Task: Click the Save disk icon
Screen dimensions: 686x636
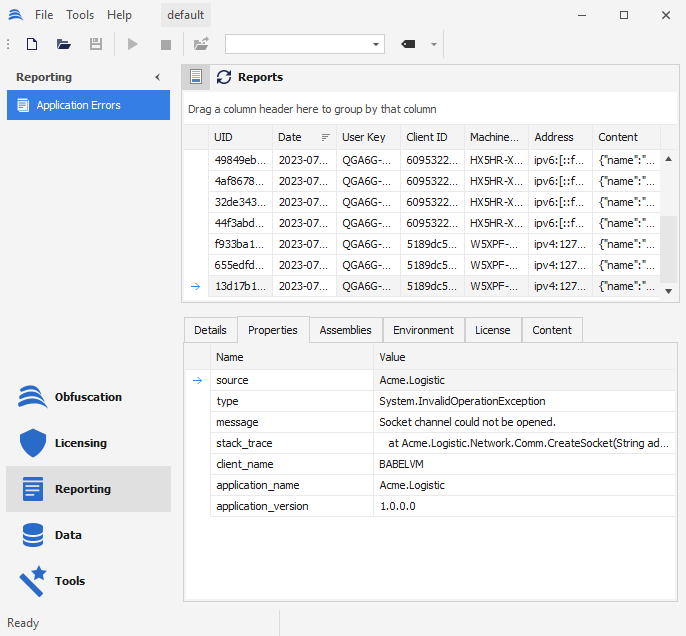Action: [x=96, y=44]
